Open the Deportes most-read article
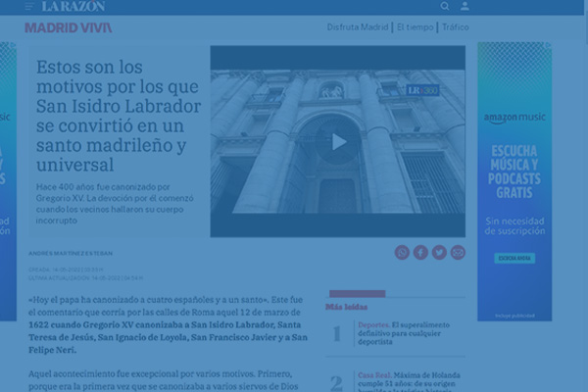 point(404,333)
